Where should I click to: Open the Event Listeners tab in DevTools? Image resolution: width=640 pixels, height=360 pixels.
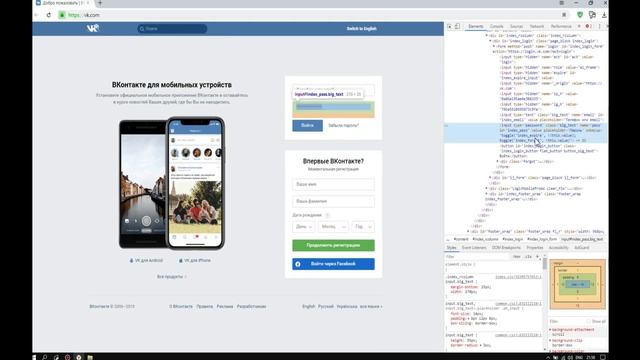point(474,248)
